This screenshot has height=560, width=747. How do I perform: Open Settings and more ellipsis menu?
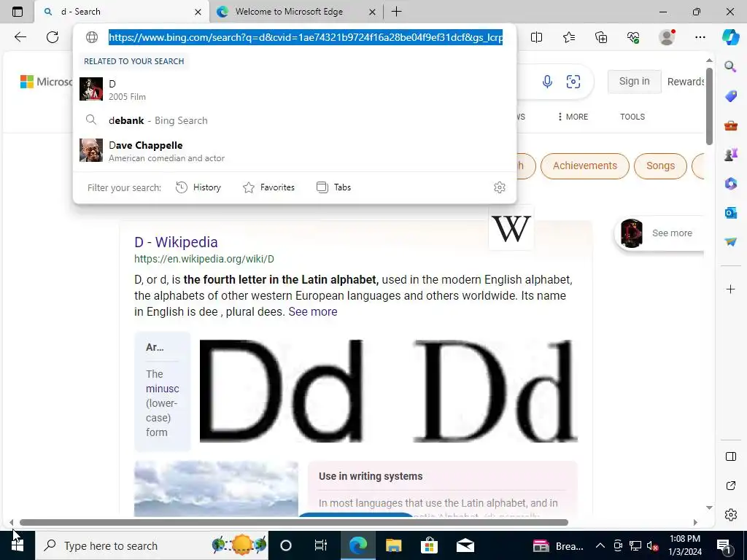(x=700, y=37)
